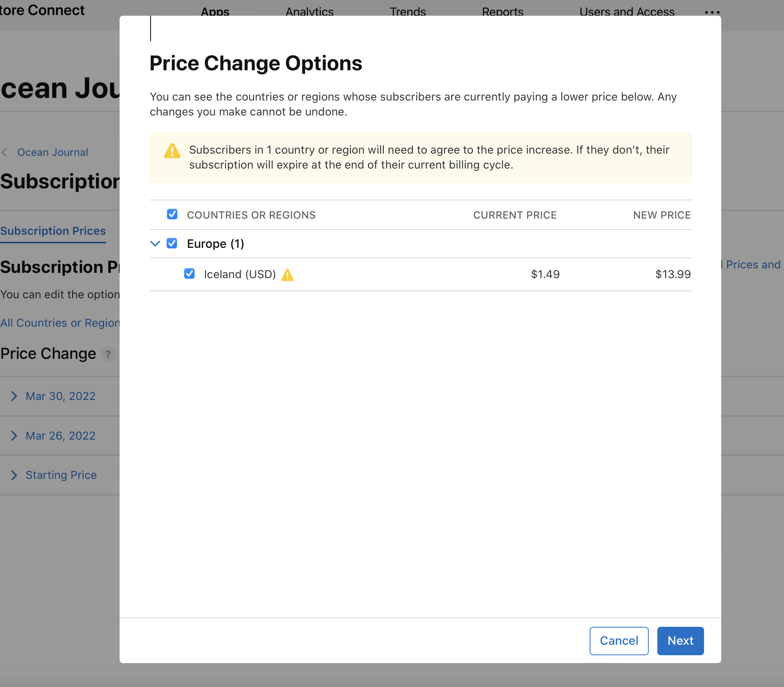Image resolution: width=784 pixels, height=687 pixels.
Task: Click the Ocean Journal breadcrumb link
Action: (52, 152)
